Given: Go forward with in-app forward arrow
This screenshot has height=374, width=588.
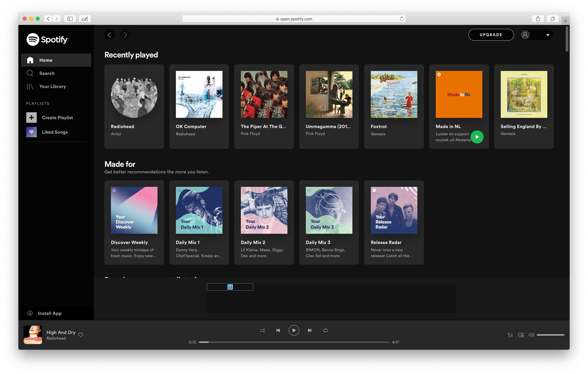Looking at the screenshot, I should (125, 35).
